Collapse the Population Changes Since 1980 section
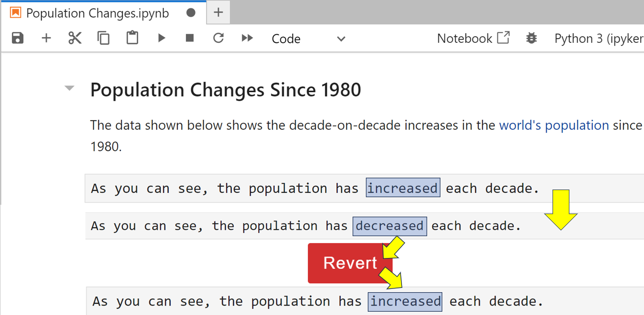The width and height of the screenshot is (644, 315). coord(69,88)
